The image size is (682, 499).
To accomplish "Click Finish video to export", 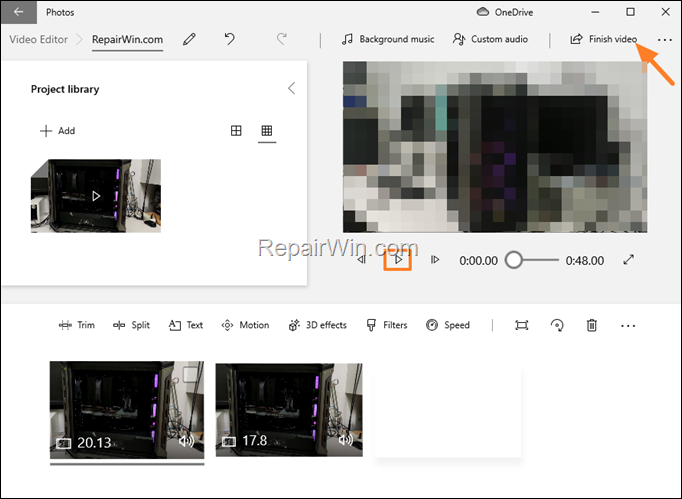I will pos(603,39).
